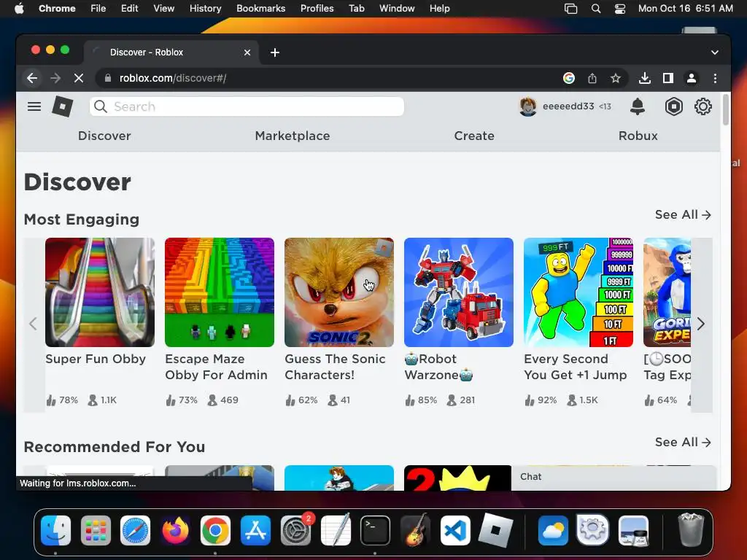Click the share page icon in address bar
The image size is (747, 560).
point(592,78)
